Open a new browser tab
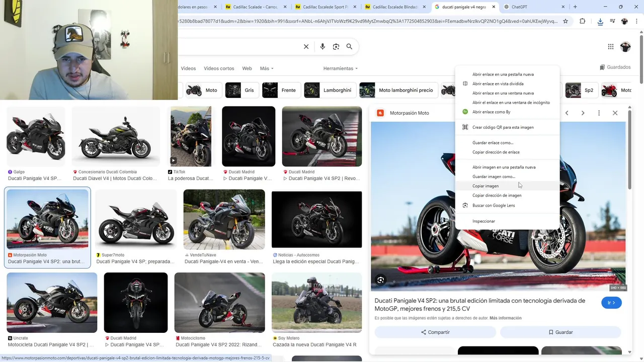 (575, 7)
